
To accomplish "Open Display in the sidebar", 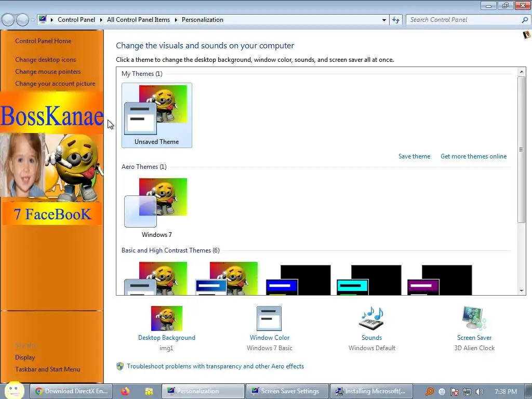I will click(x=25, y=357).
